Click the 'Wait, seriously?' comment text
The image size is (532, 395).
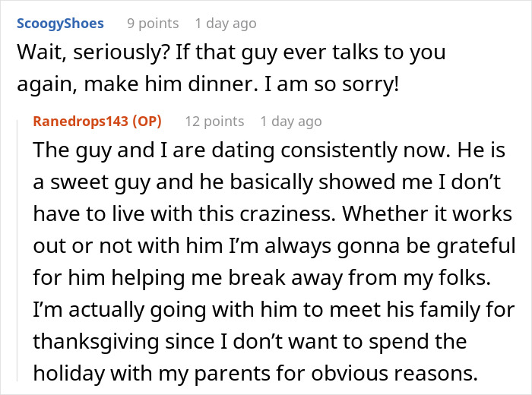coord(90,54)
